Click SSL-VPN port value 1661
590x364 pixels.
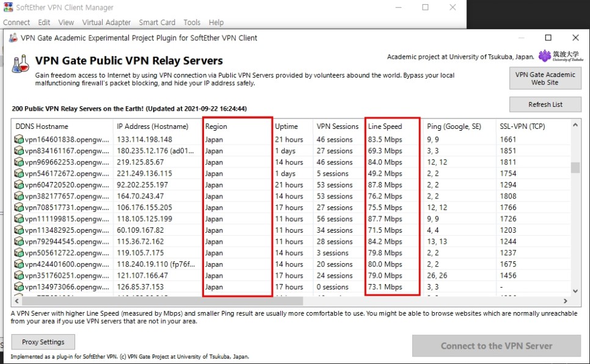[508, 139]
